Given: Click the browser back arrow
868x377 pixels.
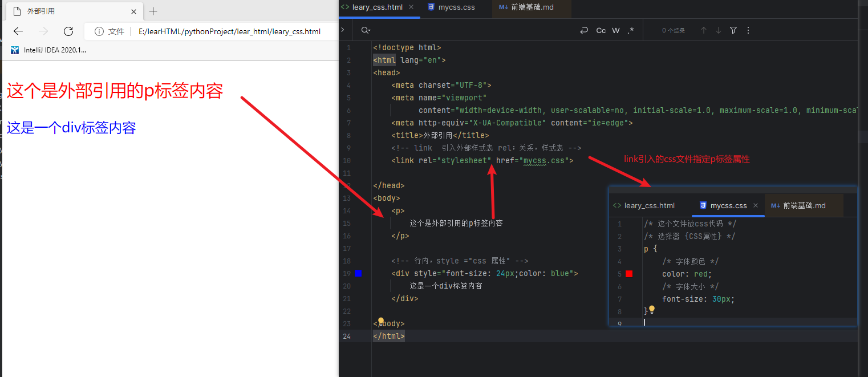Looking at the screenshot, I should [18, 31].
